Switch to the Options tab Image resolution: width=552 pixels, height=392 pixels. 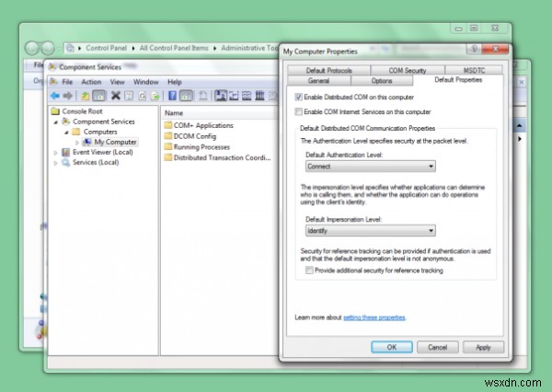(382, 81)
